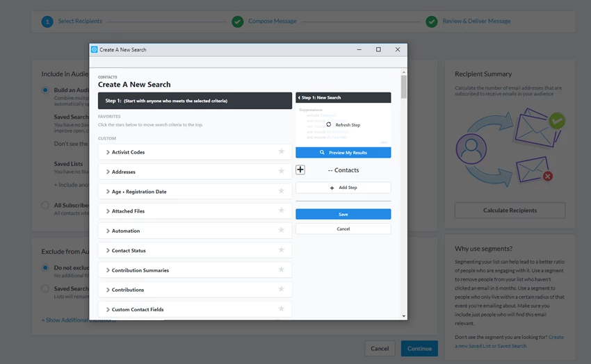Star the Custom Contact Fields row
The image size is (591, 364).
pos(281,308)
